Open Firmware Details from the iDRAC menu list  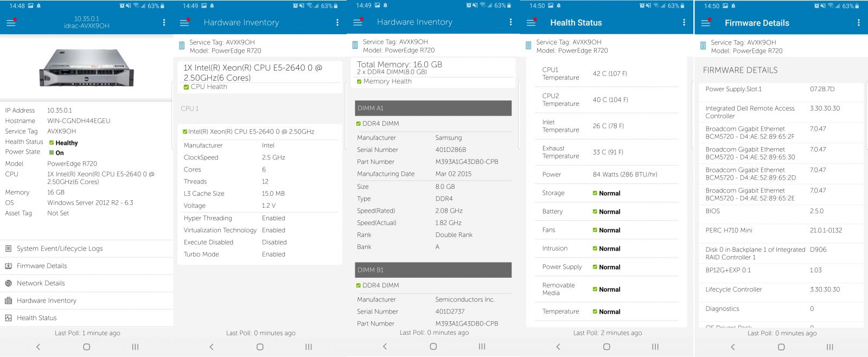[x=87, y=266]
